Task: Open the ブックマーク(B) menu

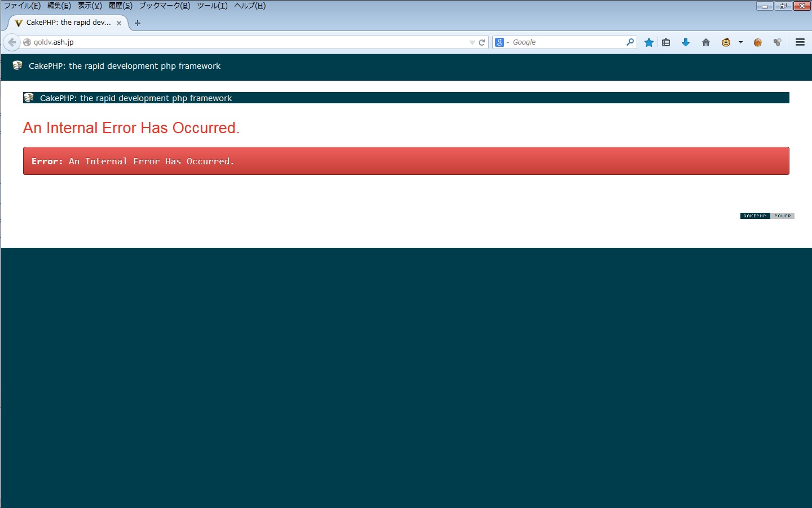Action: pos(164,6)
